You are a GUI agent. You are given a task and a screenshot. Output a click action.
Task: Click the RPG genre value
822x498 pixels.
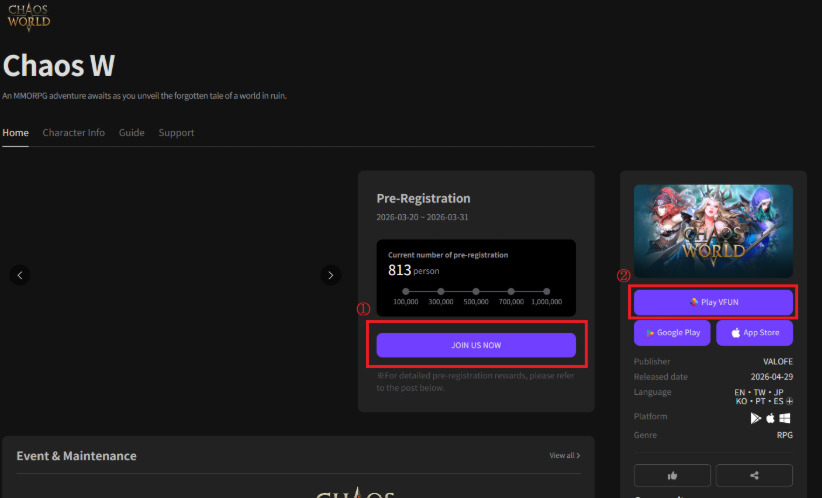click(x=785, y=435)
